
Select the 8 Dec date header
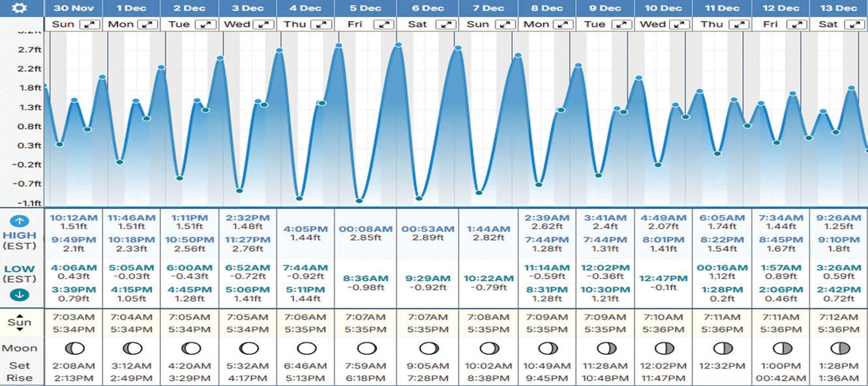(547, 8)
